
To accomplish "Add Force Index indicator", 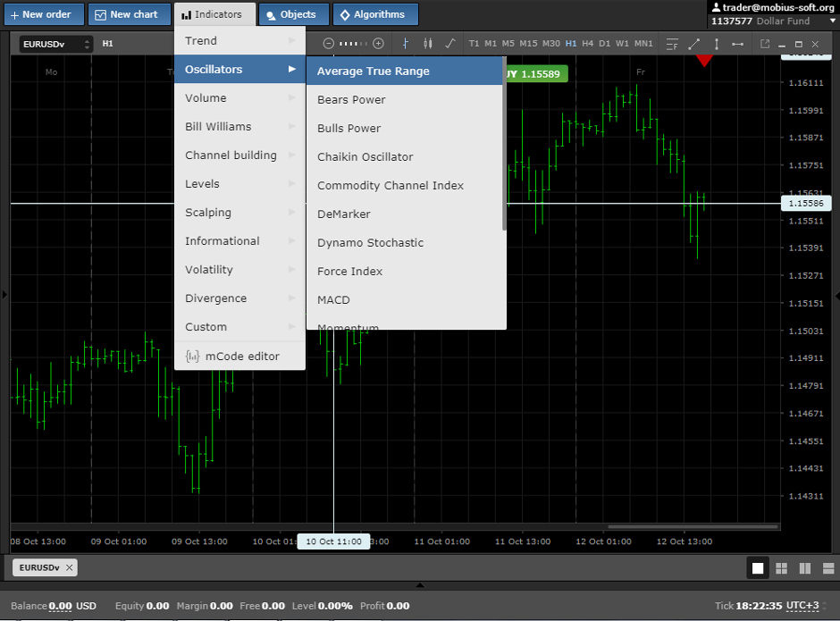I will pyautogui.click(x=405, y=271).
